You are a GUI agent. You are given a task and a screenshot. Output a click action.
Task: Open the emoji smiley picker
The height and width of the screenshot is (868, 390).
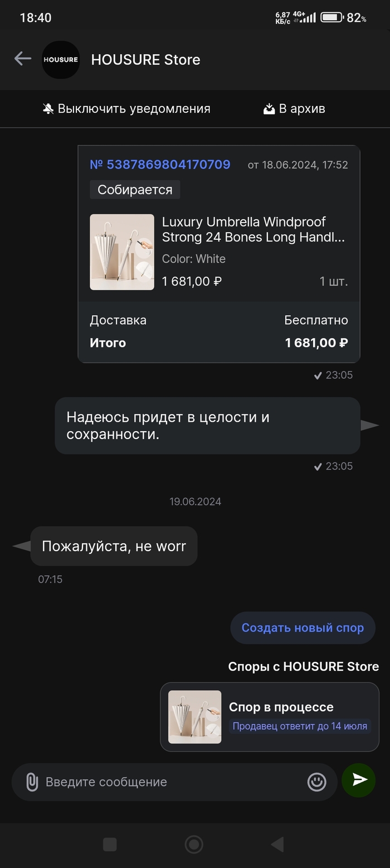click(x=316, y=782)
